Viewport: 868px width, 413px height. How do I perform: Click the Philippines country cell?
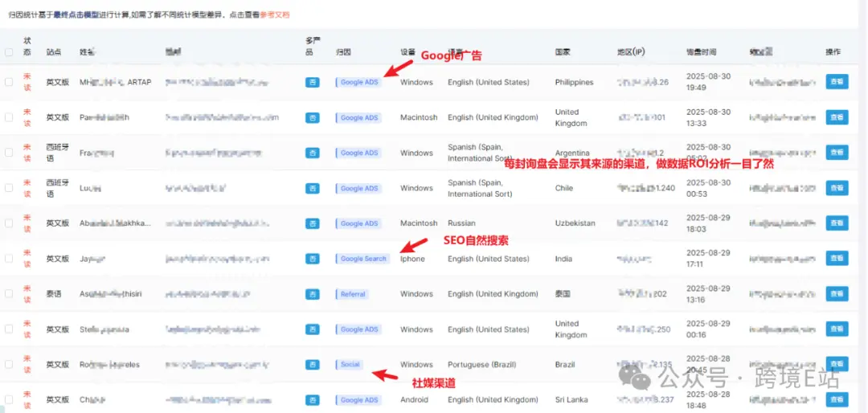(x=574, y=82)
